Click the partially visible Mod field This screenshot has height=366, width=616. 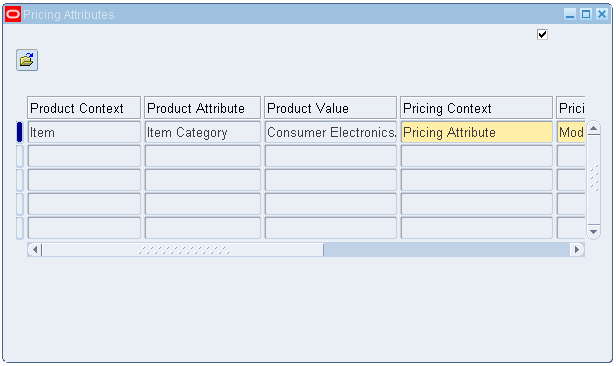tap(571, 132)
